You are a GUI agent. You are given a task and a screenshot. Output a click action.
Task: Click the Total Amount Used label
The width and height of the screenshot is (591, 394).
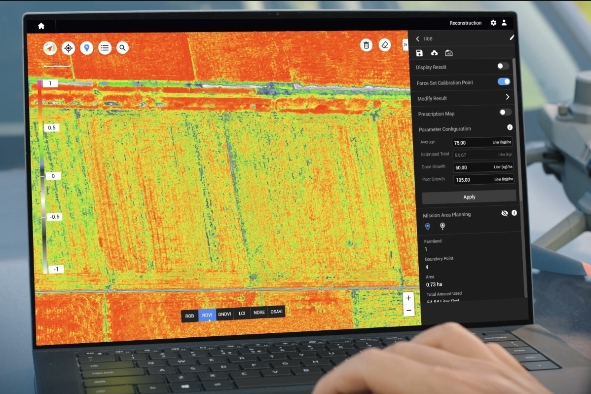[x=444, y=294]
